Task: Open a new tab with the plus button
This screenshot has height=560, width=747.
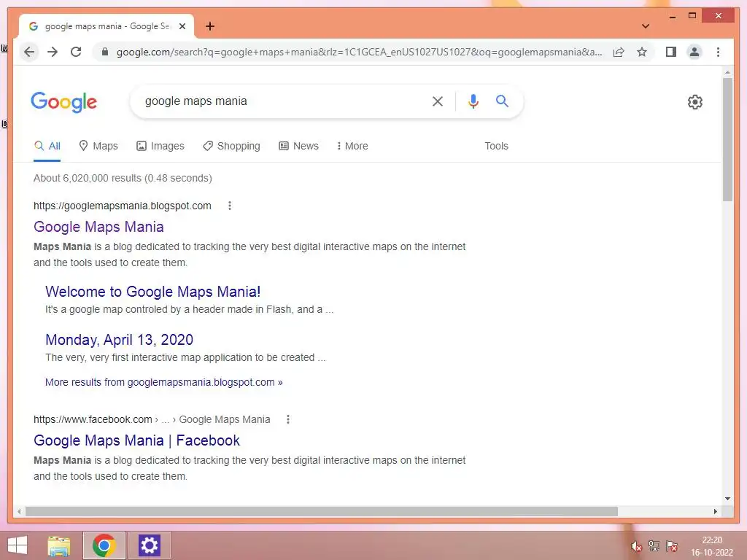Action: pos(210,26)
